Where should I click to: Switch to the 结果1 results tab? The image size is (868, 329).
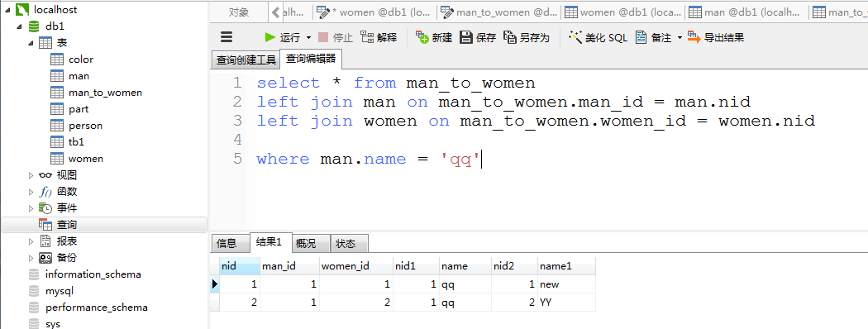click(269, 242)
